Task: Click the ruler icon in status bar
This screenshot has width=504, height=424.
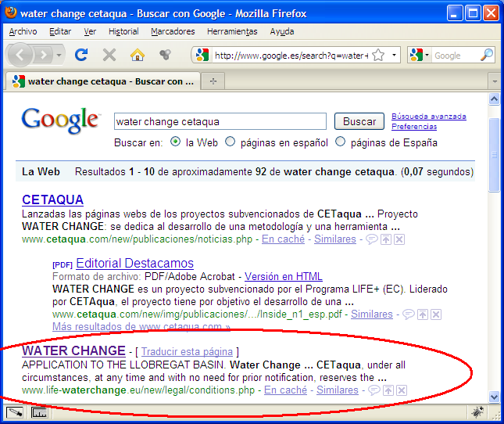Action: pyautogui.click(x=39, y=412)
